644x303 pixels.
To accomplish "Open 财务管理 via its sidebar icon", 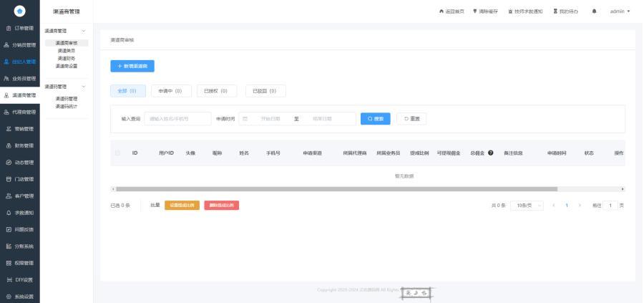I will (9, 145).
